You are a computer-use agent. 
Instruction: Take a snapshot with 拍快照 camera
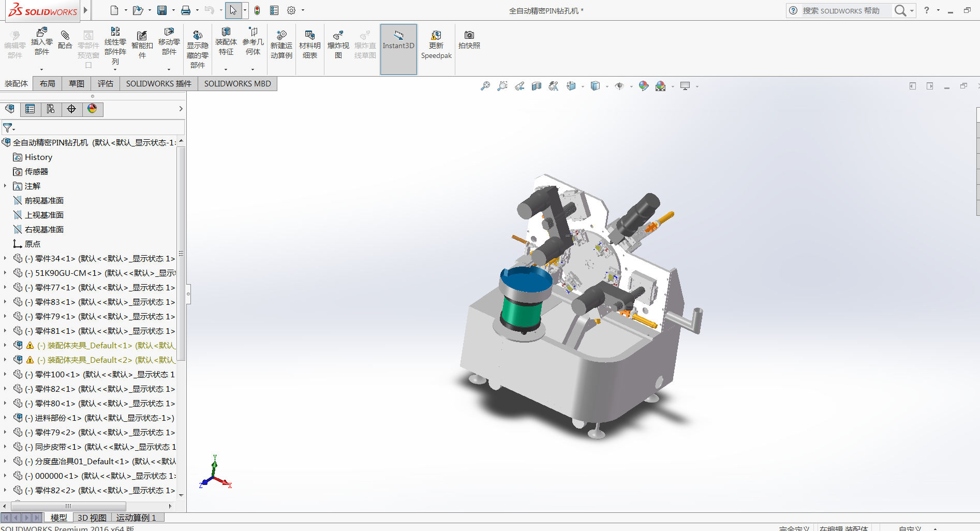(x=469, y=39)
